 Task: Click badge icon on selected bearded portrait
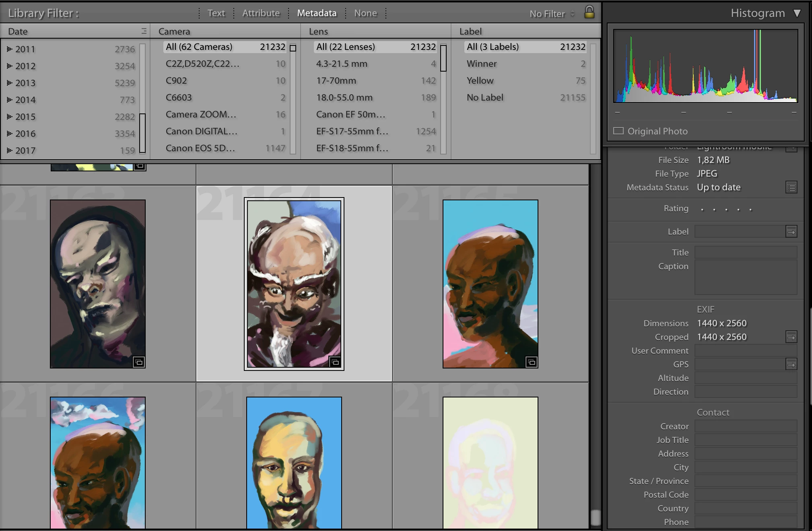[x=335, y=362]
